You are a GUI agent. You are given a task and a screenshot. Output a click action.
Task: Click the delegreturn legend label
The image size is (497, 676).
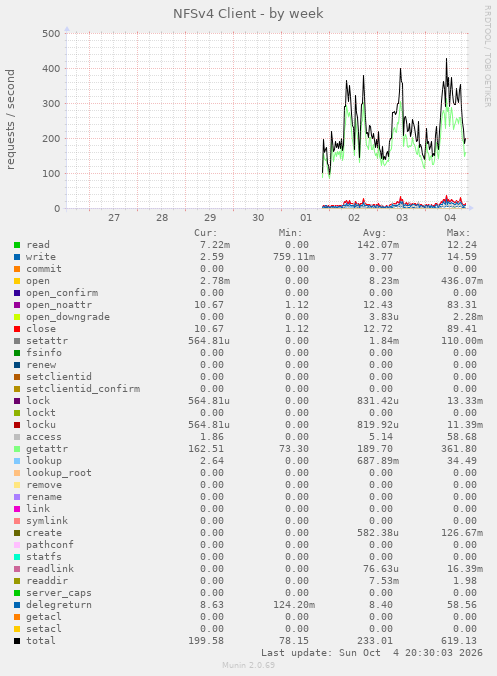pyautogui.click(x=59, y=605)
